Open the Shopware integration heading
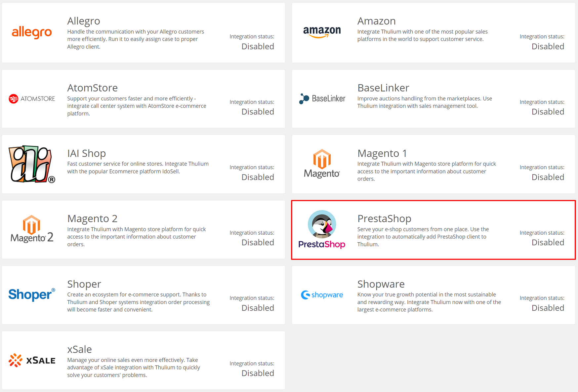The image size is (578, 392). (381, 284)
